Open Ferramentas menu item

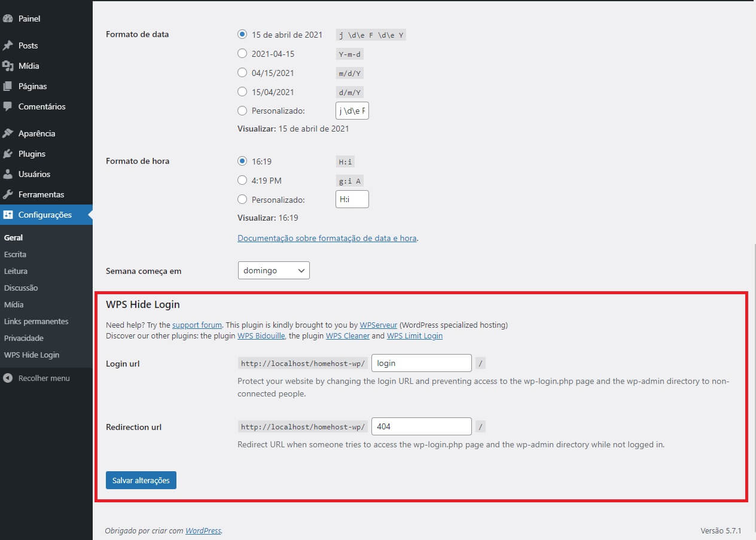coord(46,194)
